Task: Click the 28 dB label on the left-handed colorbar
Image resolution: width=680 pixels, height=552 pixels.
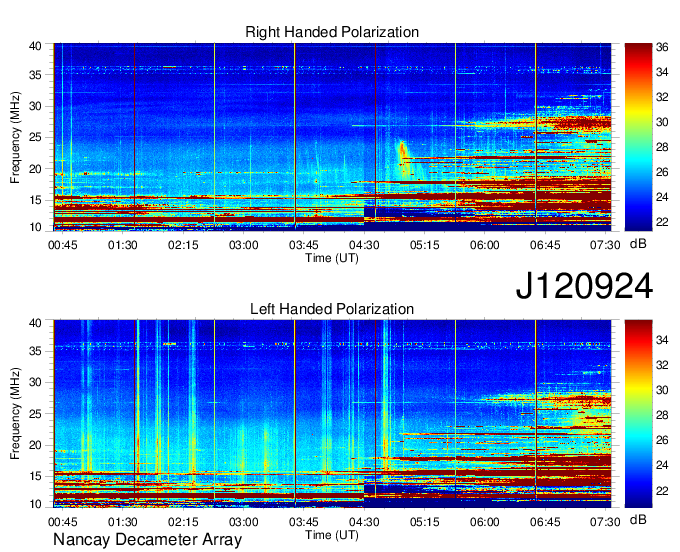Action: [662, 415]
